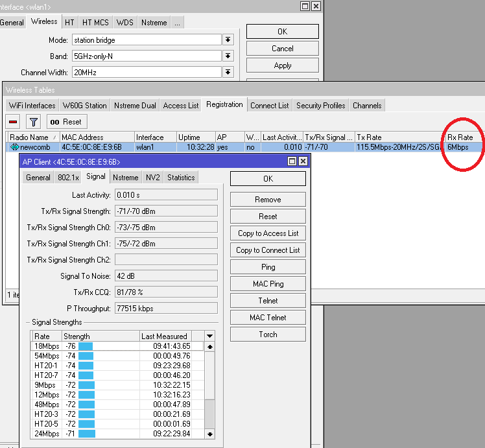Sort by Rx Rate column header
Viewport: 485px width, 448px height.
(x=464, y=137)
